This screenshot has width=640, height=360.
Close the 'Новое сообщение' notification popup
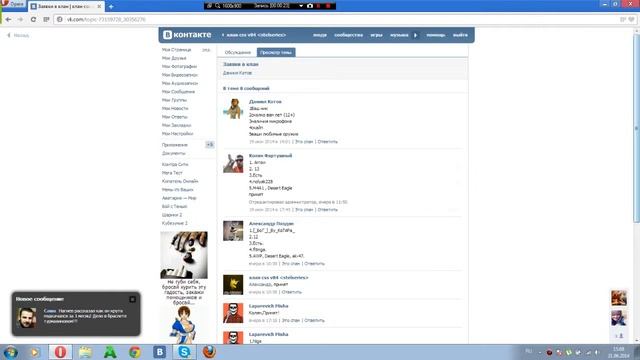point(132,299)
